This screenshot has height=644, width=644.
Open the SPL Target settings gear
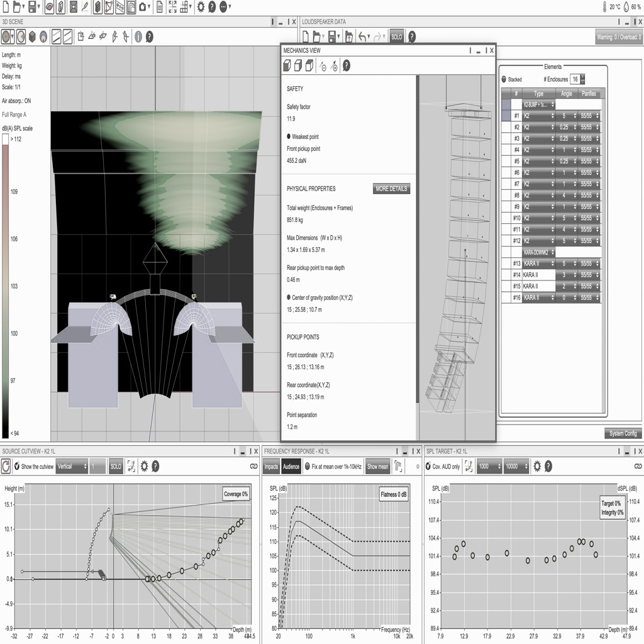pos(537,466)
